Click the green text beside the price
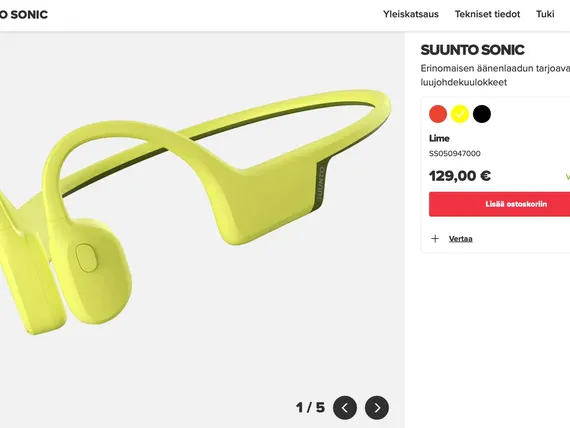Image resolution: width=570 pixels, height=428 pixels. tap(567, 177)
